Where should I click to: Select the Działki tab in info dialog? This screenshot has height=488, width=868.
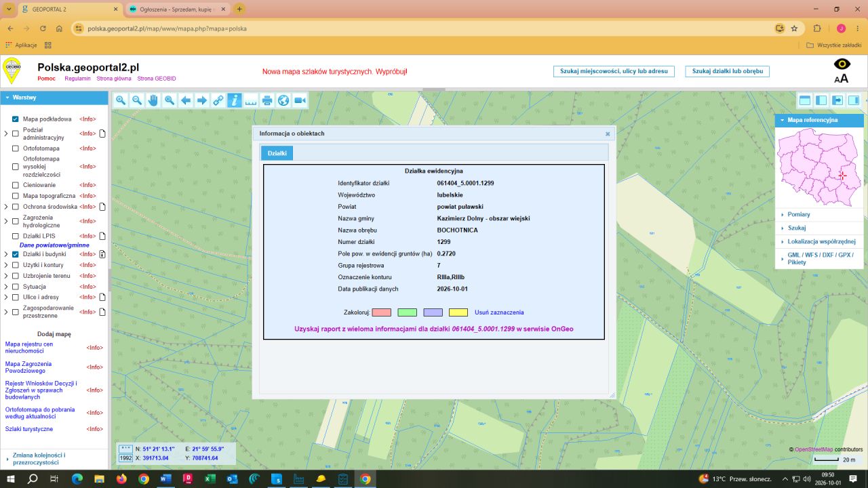[277, 153]
